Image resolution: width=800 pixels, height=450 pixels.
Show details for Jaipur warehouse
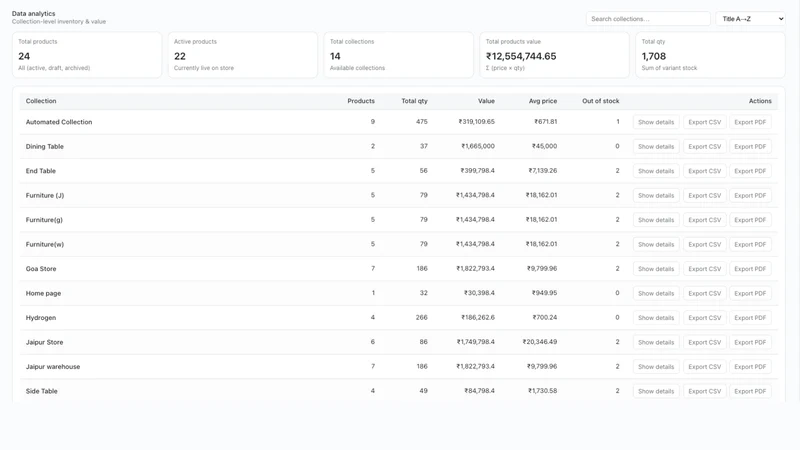pyautogui.click(x=656, y=367)
